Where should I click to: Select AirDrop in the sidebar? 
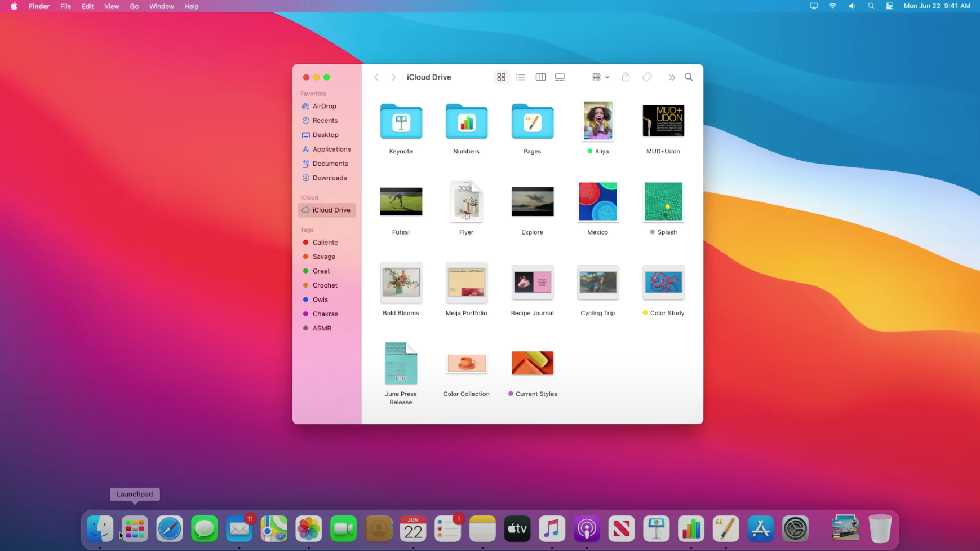coord(324,106)
